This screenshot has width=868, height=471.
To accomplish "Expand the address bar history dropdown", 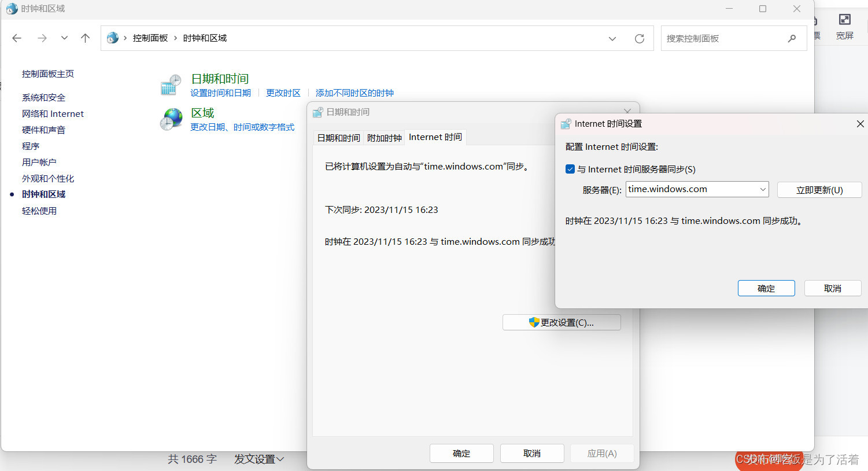I will point(612,39).
